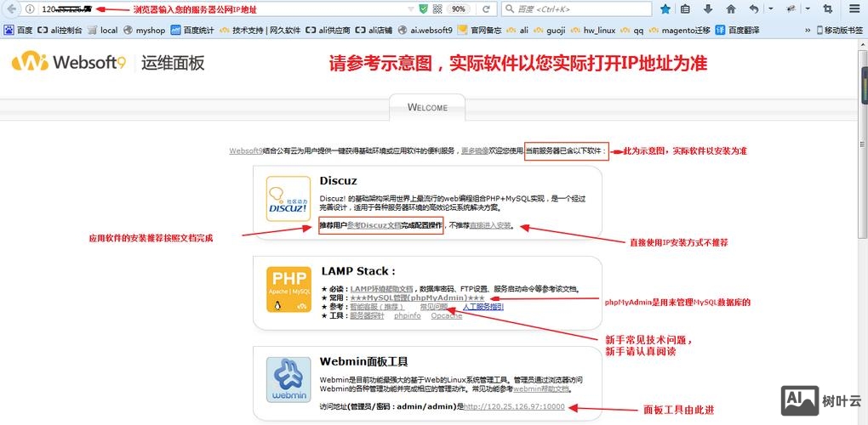Open the ai.websoft9 bookmark
This screenshot has width=868, height=425.
click(425, 31)
